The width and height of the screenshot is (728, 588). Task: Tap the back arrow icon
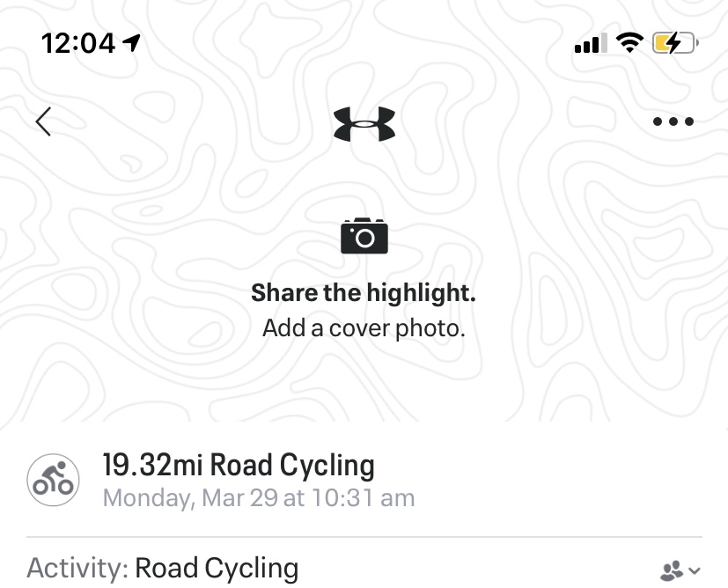click(43, 121)
